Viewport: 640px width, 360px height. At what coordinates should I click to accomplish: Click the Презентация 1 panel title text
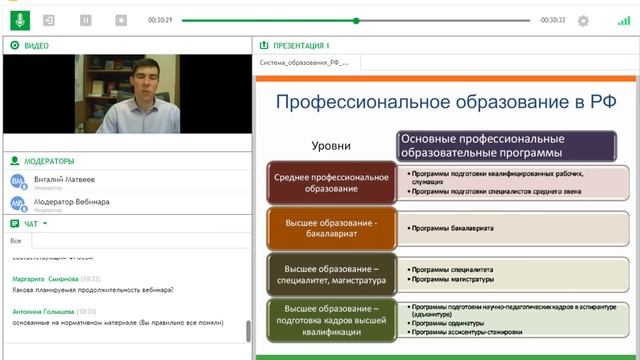coord(301,46)
